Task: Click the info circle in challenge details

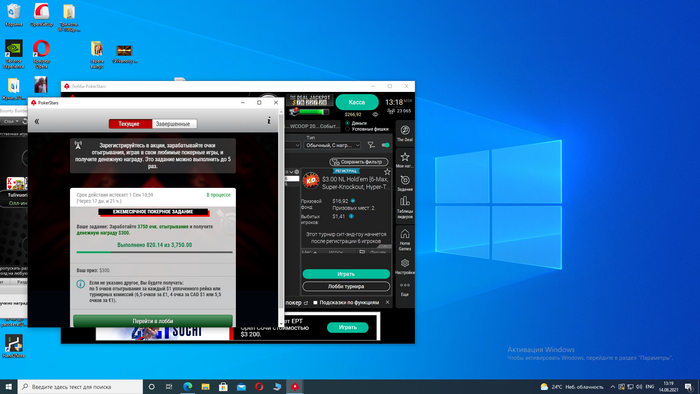Action: 81,284
